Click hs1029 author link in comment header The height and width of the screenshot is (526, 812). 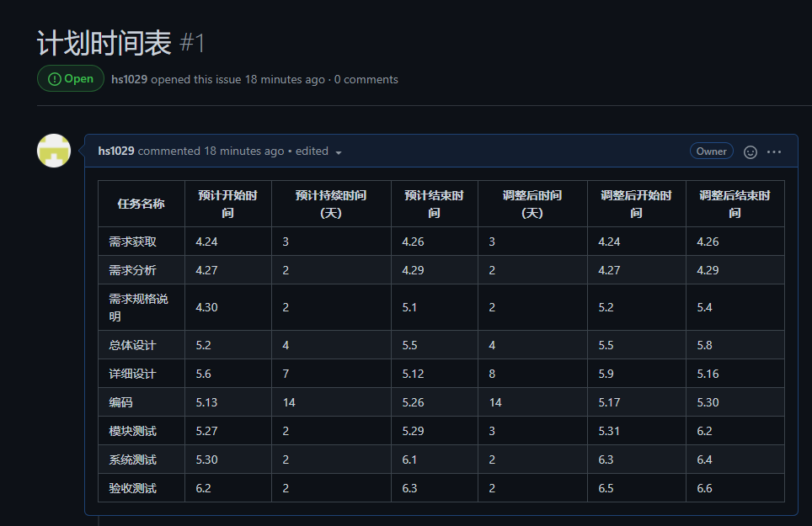tap(116, 151)
